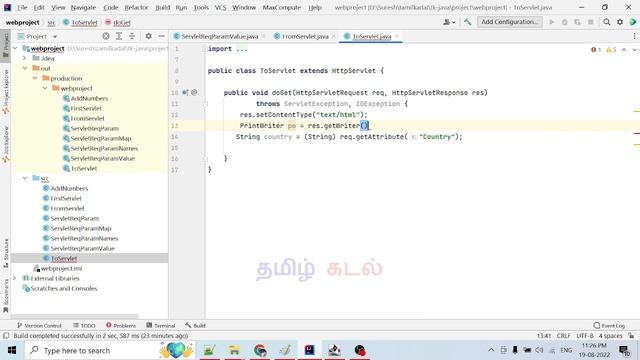Open Search Everywhere magnifier icon
Screen dimensions: 640x360
(x=607, y=22)
